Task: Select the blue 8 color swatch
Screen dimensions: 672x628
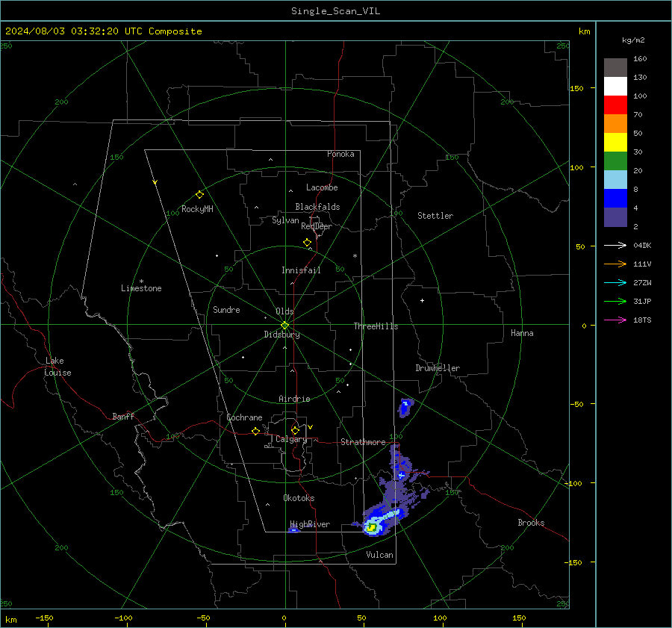Action: click(x=615, y=198)
